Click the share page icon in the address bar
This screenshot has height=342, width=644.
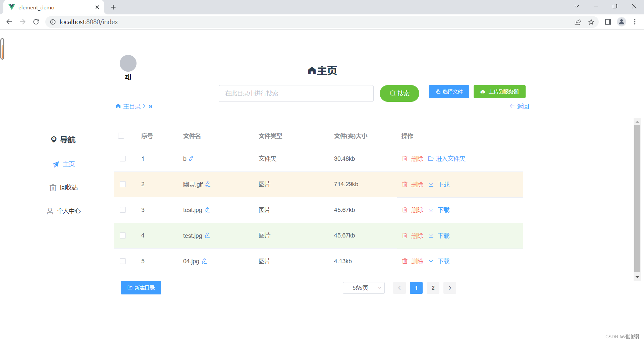click(x=578, y=22)
